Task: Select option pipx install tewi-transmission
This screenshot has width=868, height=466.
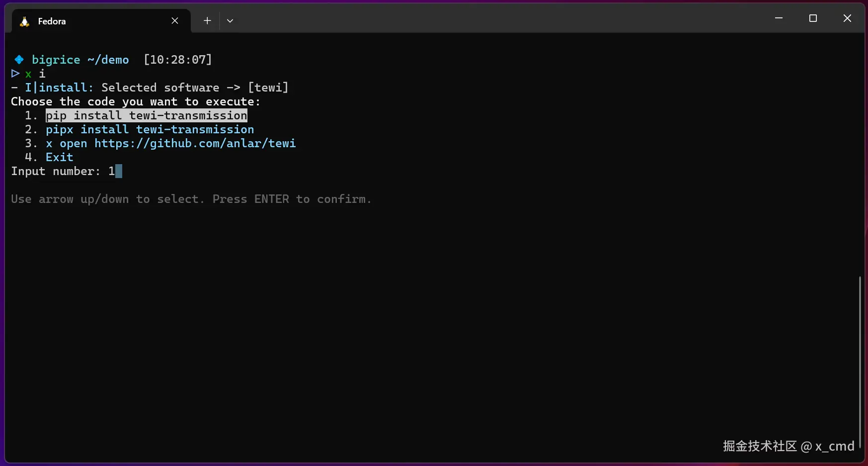Action: pyautogui.click(x=150, y=129)
